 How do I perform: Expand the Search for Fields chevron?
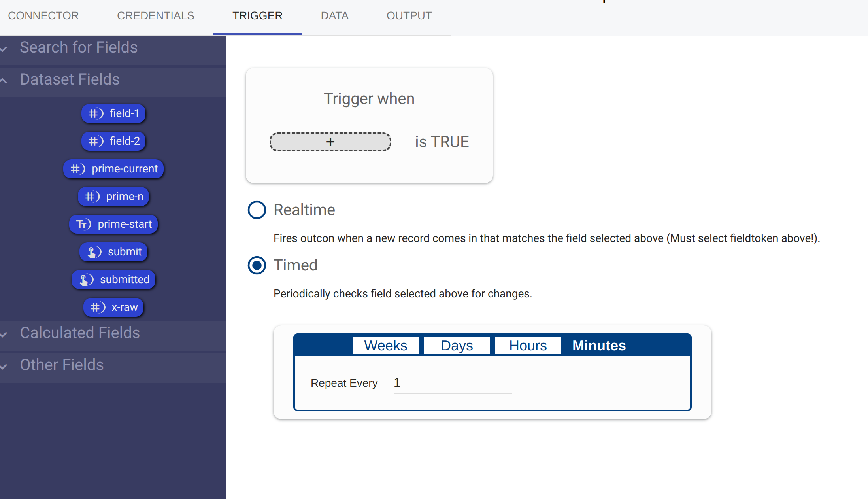(4, 49)
